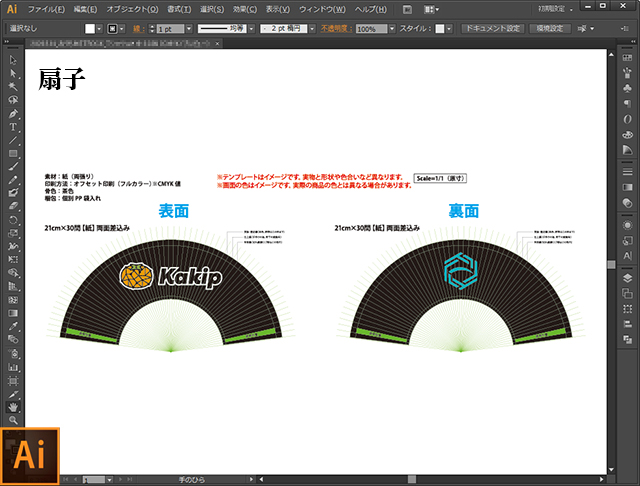
Task: Open the fill color dropdown arrow
Action: coord(99,29)
